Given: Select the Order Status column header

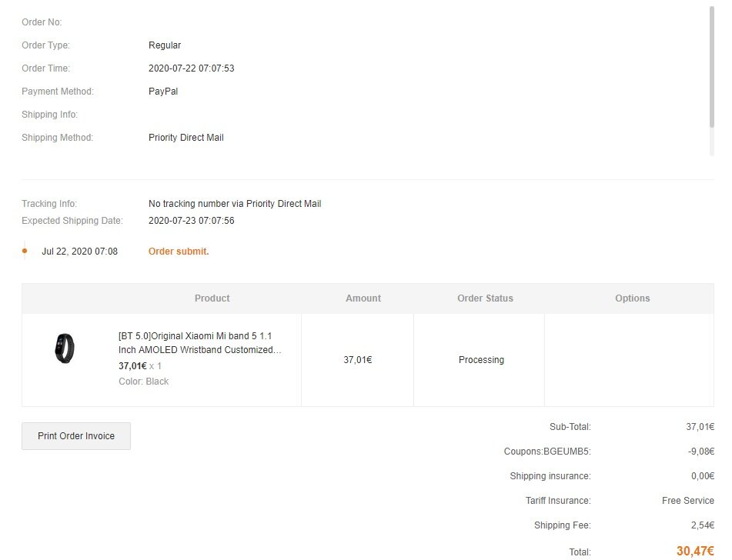Looking at the screenshot, I should [x=485, y=298].
